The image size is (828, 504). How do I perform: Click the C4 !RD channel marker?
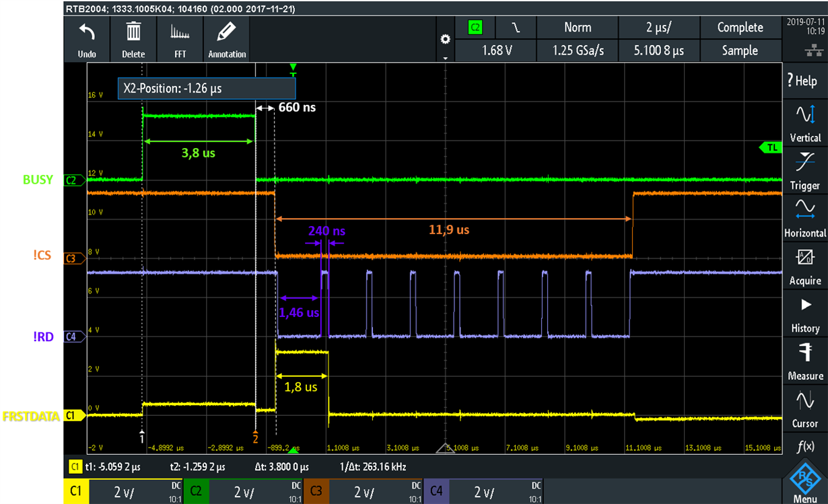(74, 335)
